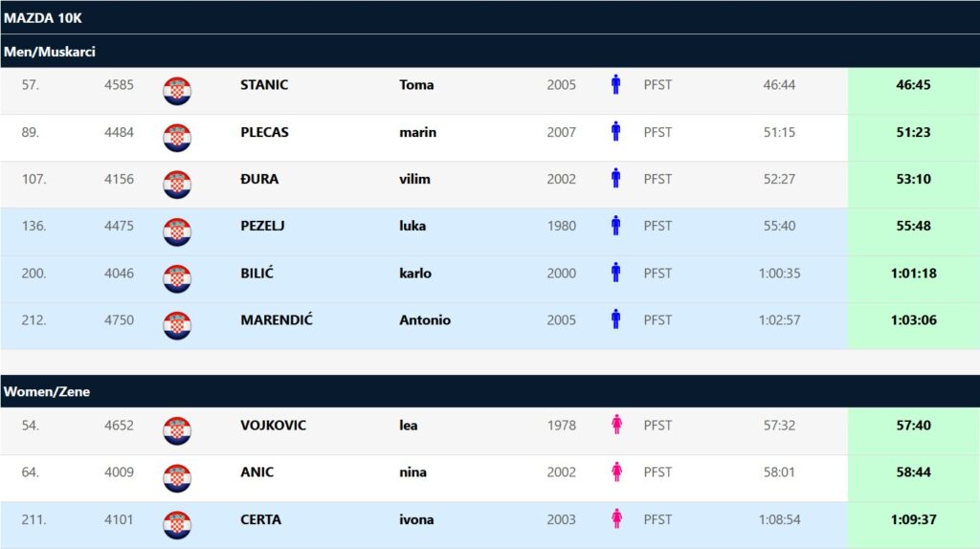Click the male gender icon for karlo

tap(615, 274)
